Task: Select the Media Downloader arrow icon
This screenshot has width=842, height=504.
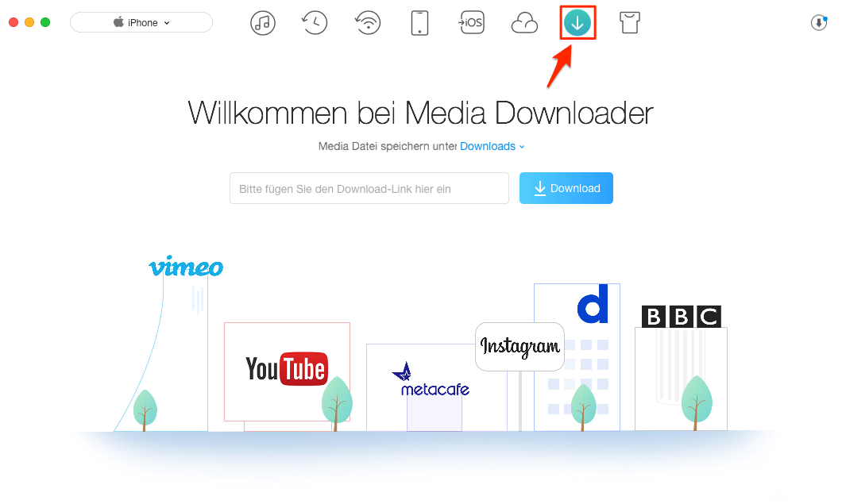Action: pos(577,23)
